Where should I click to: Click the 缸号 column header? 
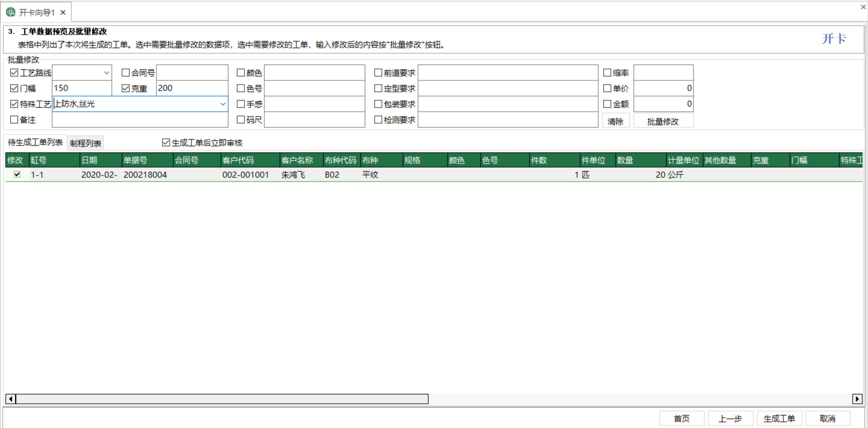click(54, 160)
